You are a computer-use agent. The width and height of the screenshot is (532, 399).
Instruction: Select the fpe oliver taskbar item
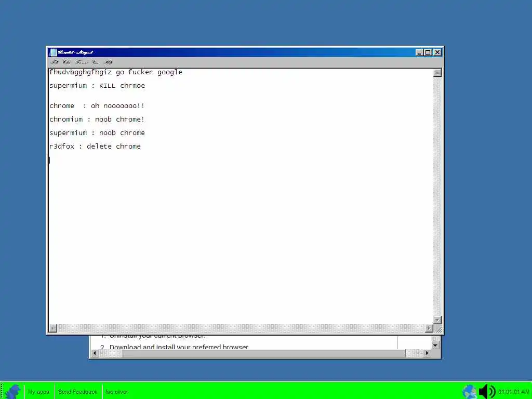coord(117,392)
